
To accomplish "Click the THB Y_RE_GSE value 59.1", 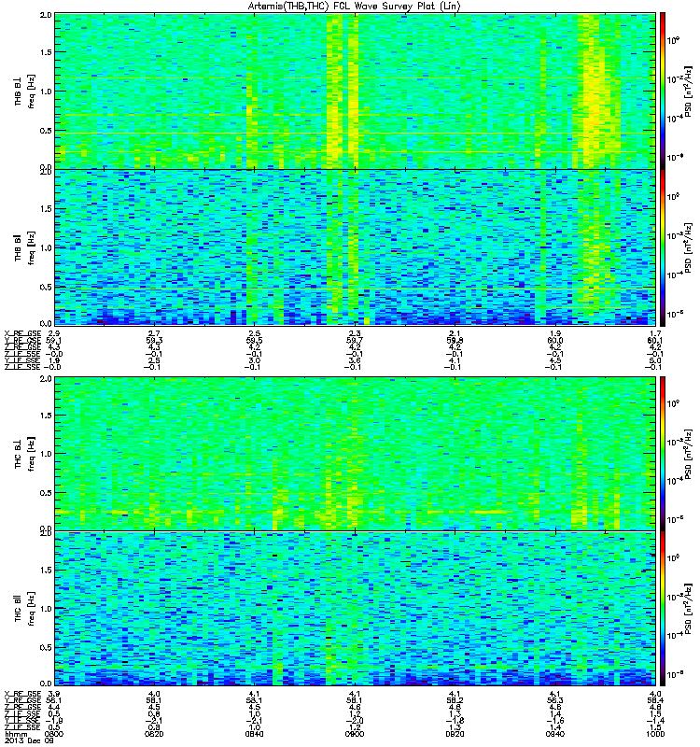I will coord(53,341).
